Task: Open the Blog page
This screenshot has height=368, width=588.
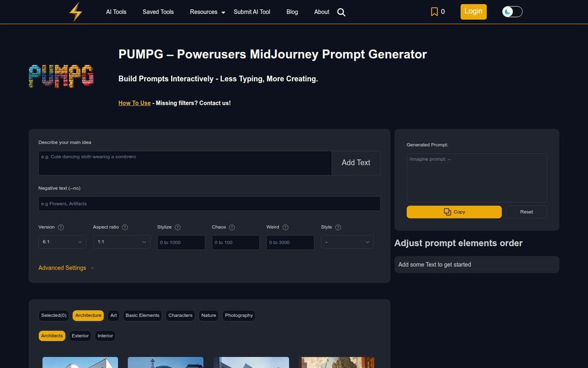Action: pos(292,12)
